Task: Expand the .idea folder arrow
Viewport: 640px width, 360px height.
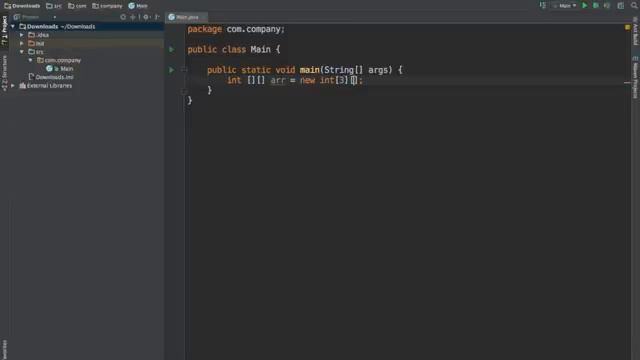Action: 22,35
